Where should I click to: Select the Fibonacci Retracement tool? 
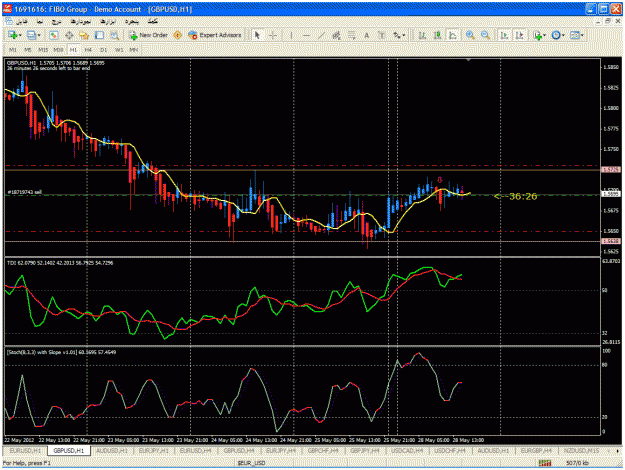click(352, 35)
